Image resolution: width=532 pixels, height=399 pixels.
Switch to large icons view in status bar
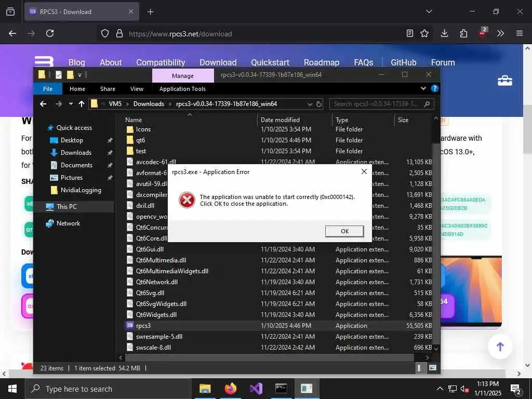[433, 368]
